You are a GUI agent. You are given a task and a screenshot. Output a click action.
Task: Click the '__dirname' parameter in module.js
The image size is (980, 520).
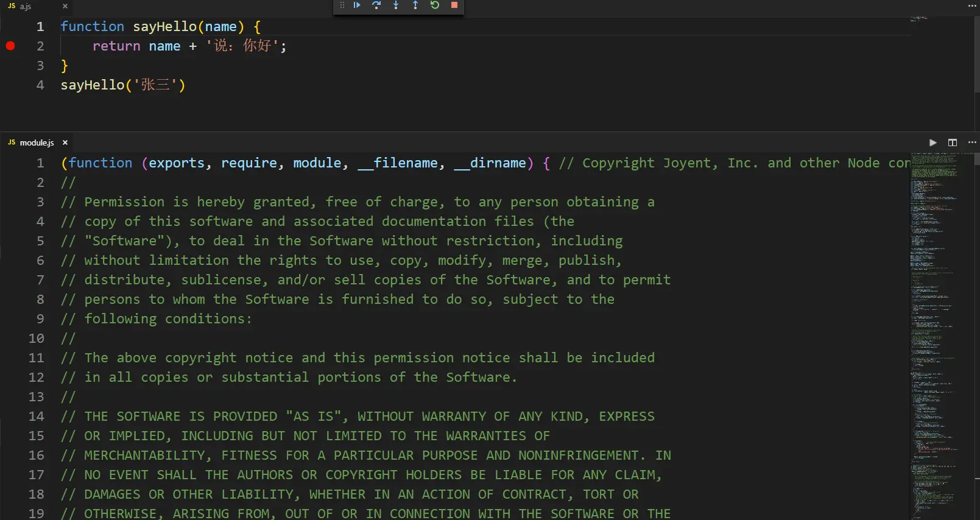[490, 163]
